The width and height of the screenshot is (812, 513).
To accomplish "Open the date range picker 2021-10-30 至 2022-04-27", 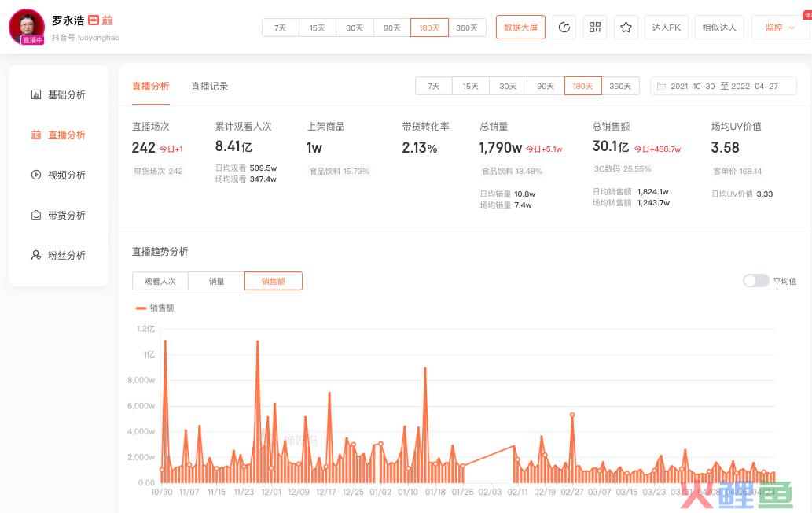I will point(723,86).
